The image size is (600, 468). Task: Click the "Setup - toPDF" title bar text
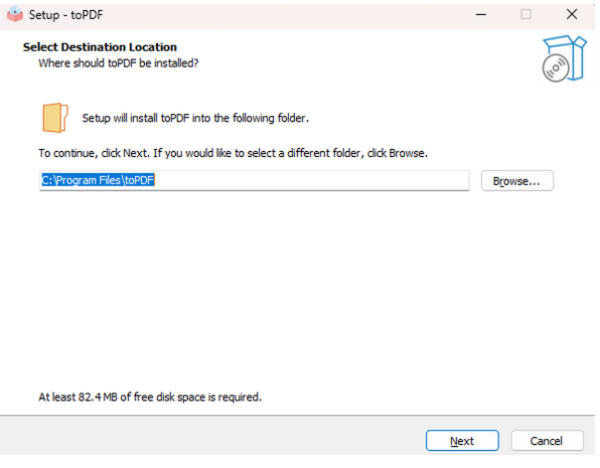[66, 15]
